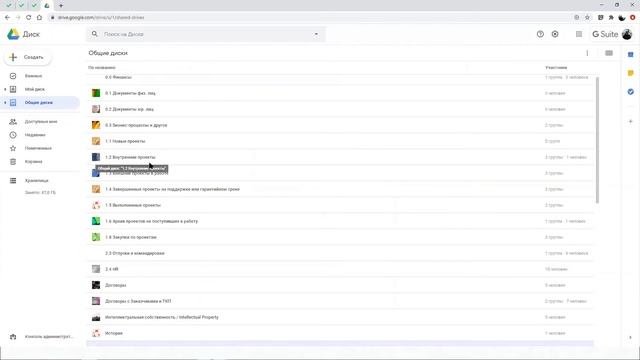Viewport: 640px width, 360px height.
Task: Select the 1.1 Новые проекты row
Action: 340,141
